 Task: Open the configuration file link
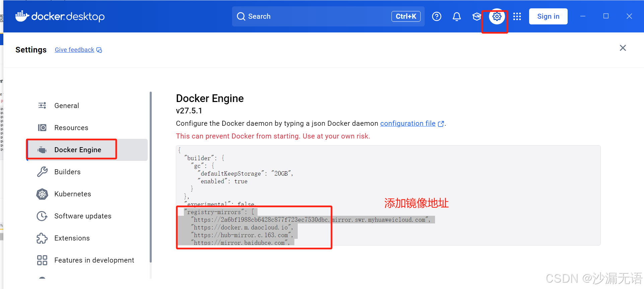tap(408, 123)
